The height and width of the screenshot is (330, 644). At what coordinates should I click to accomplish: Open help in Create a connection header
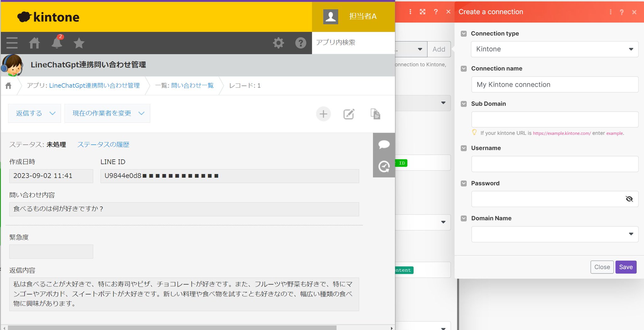tap(622, 12)
